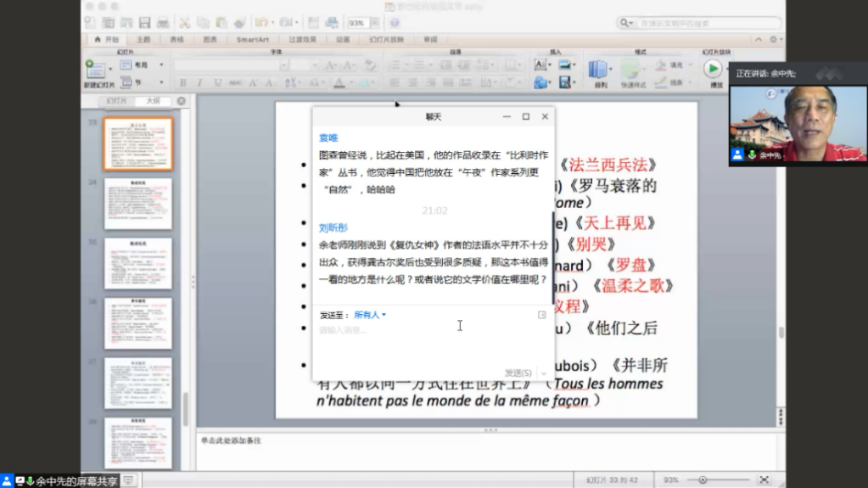Switch to the SmartArt ribbon tab
Image resolution: width=868 pixels, height=488 pixels.
tap(252, 40)
